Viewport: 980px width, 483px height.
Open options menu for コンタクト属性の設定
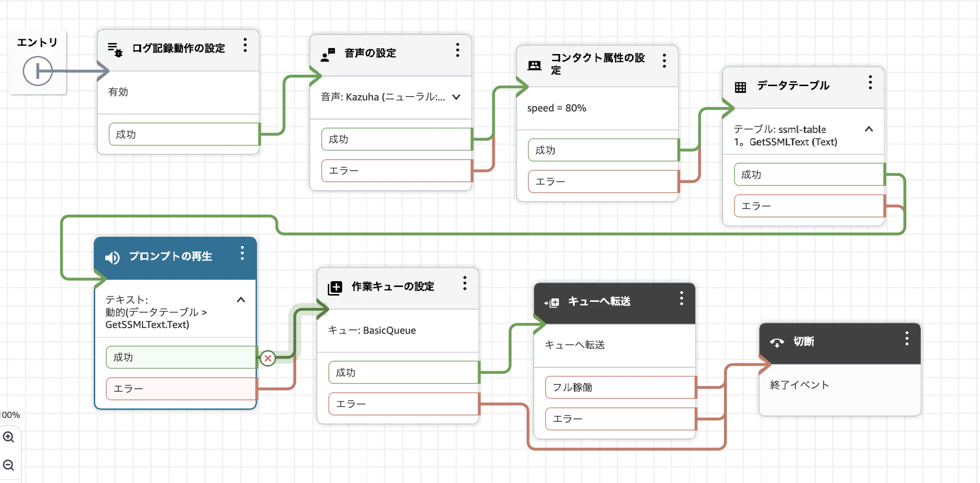pyautogui.click(x=664, y=61)
